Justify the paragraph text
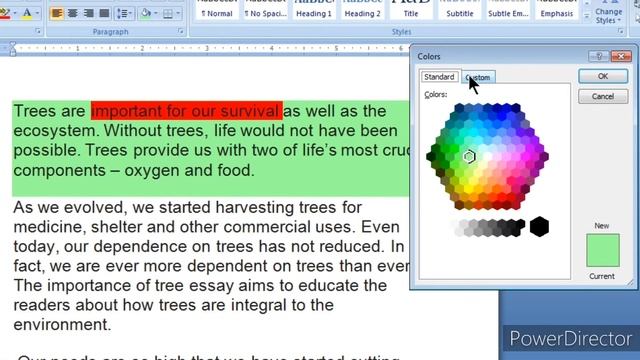640x360 pixels. (104, 13)
